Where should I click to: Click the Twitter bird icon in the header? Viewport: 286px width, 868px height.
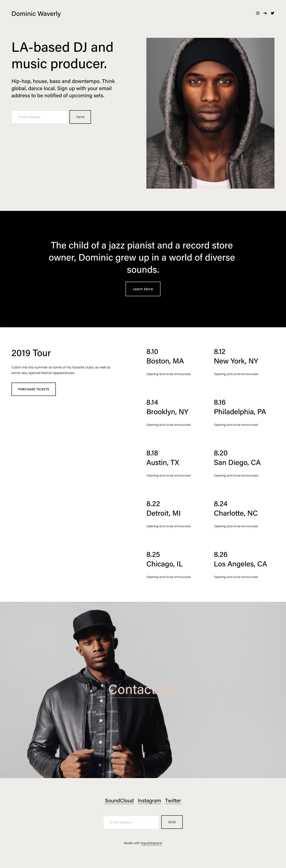pyautogui.click(x=273, y=13)
